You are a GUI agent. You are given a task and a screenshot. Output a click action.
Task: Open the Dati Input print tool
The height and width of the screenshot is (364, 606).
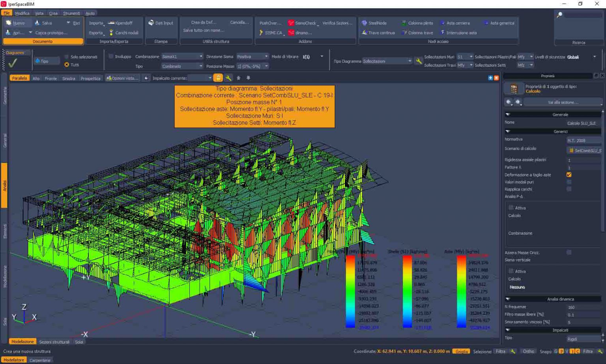point(162,22)
